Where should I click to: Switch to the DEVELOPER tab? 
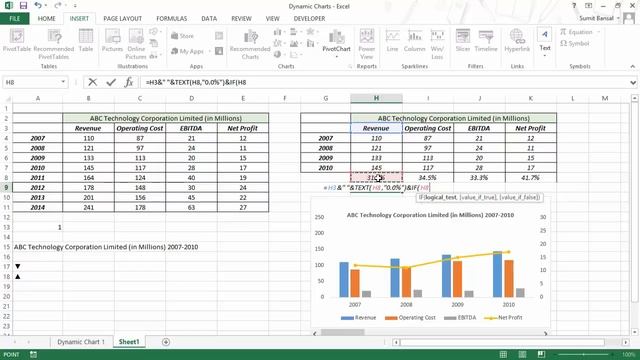309,19
